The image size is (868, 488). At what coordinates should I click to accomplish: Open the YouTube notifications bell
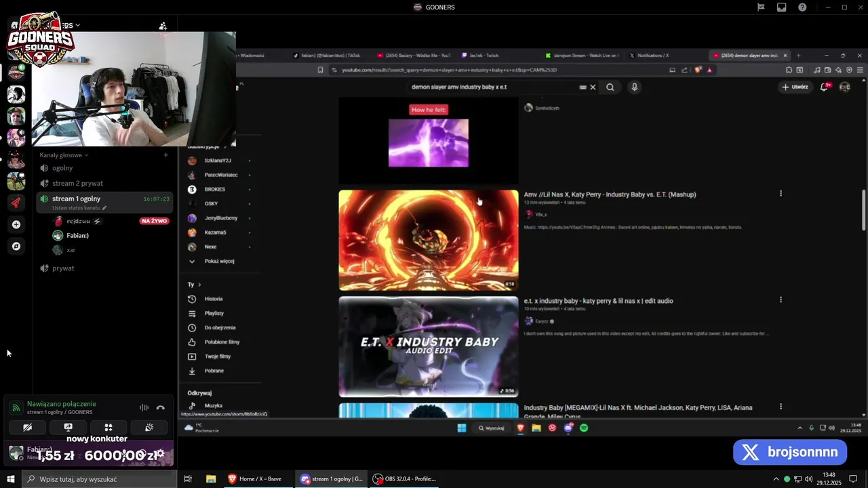click(x=825, y=87)
